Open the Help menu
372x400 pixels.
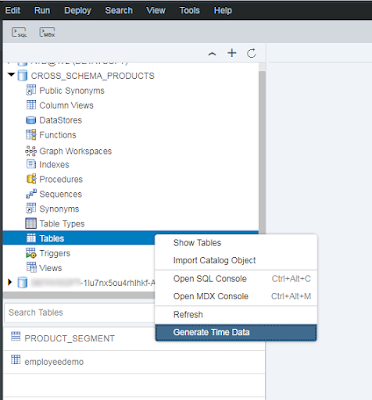[x=223, y=11]
